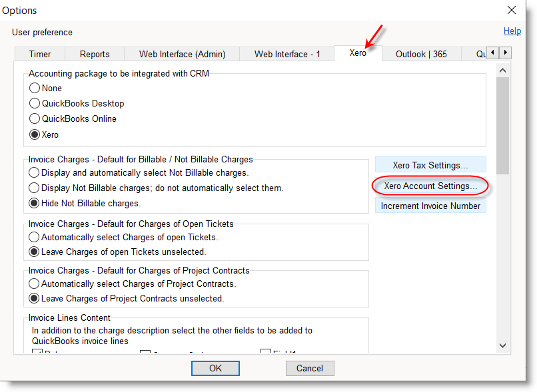Enable 'Leave Charges of Project Contracts unselected'
The image size is (537, 392).
click(x=33, y=298)
